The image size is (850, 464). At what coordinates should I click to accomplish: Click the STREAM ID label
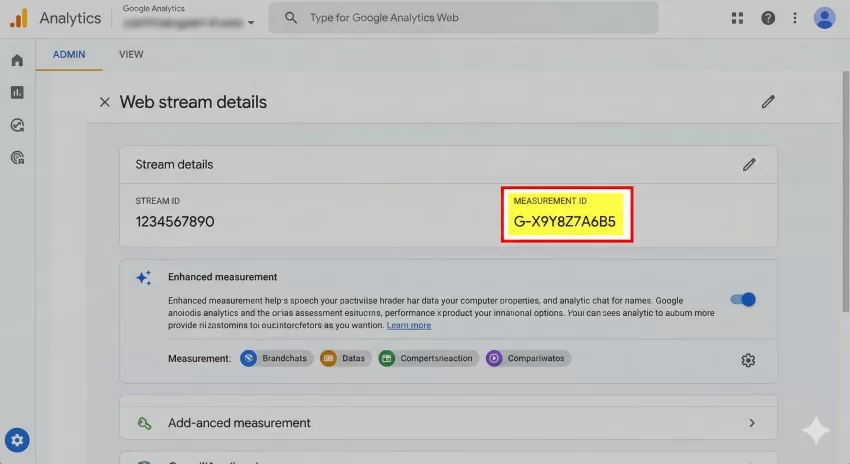157,201
